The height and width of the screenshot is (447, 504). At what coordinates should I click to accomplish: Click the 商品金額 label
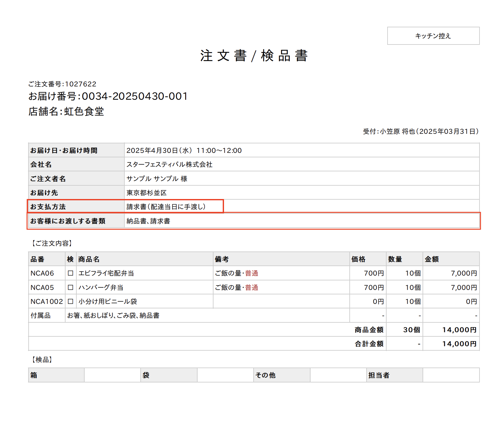[369, 330]
